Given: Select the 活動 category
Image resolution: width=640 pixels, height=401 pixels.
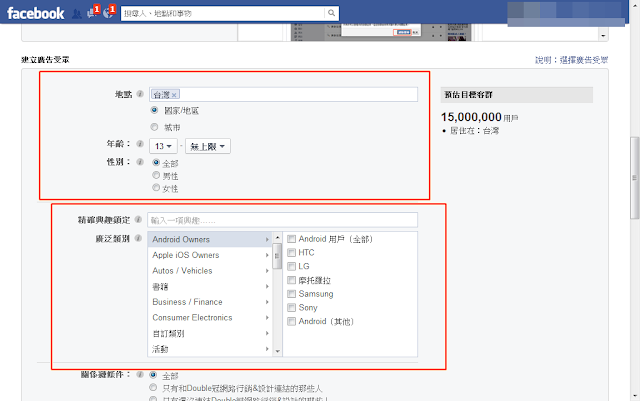Looking at the screenshot, I should [x=210, y=349].
